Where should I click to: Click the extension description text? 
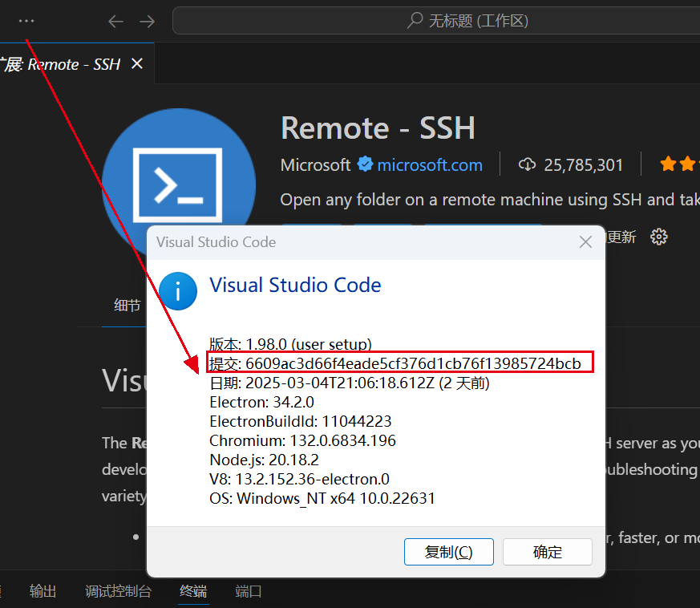tap(490, 200)
